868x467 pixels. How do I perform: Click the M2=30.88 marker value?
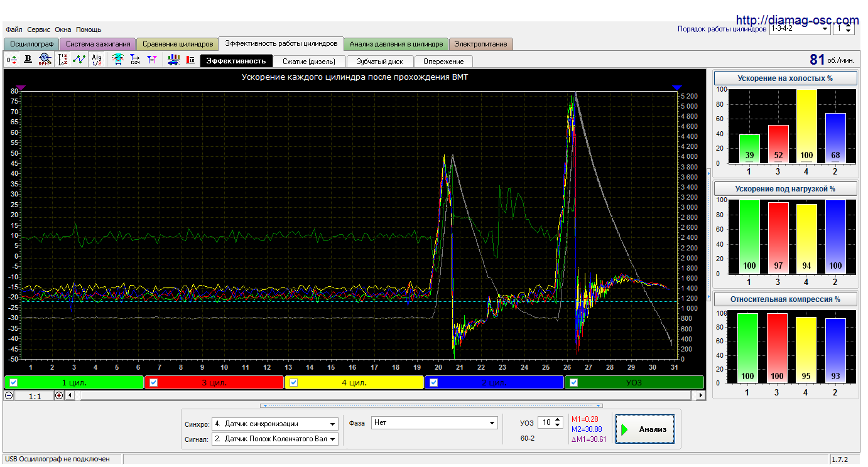[587, 429]
